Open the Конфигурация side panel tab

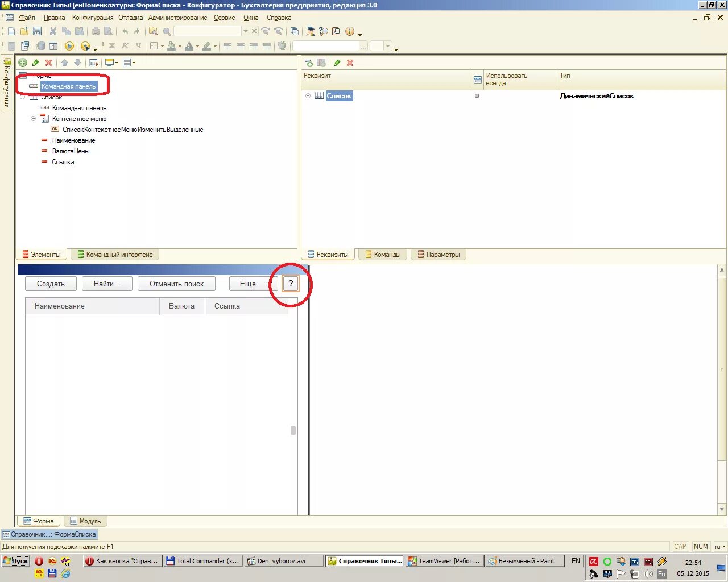click(x=7, y=83)
